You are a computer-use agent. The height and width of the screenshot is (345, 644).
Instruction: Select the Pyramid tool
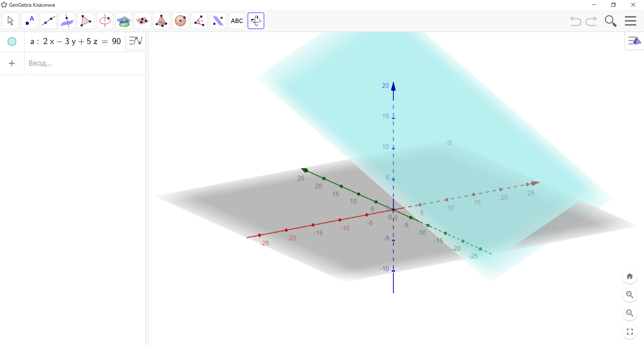coord(161,21)
